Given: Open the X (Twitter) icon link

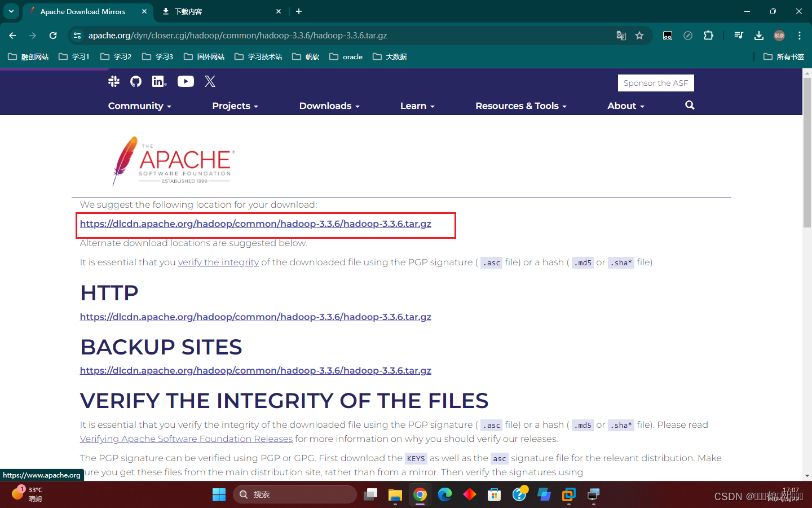Looking at the screenshot, I should [x=210, y=81].
